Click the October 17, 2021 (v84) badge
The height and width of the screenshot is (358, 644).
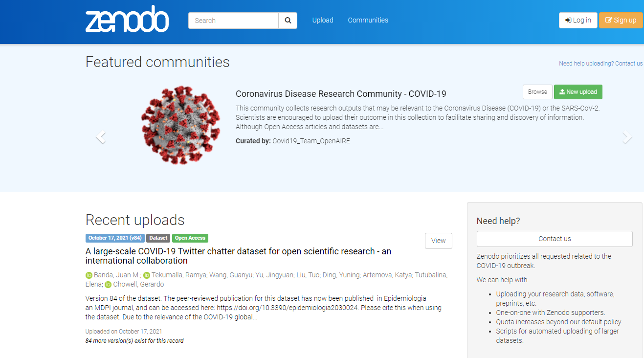click(x=115, y=238)
